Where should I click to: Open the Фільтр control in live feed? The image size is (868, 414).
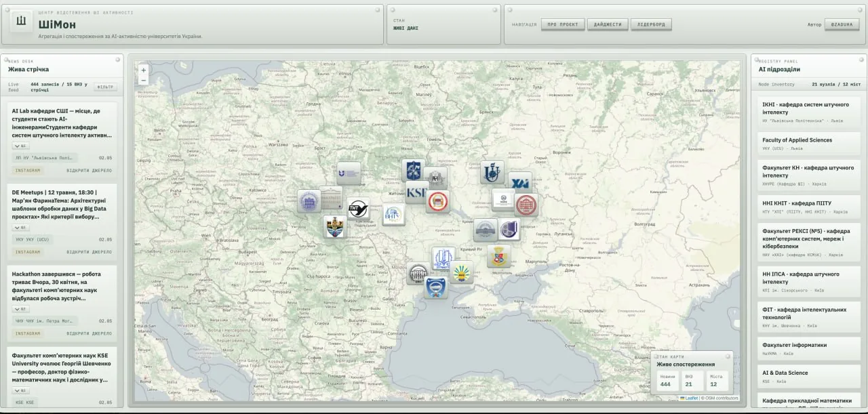click(105, 87)
